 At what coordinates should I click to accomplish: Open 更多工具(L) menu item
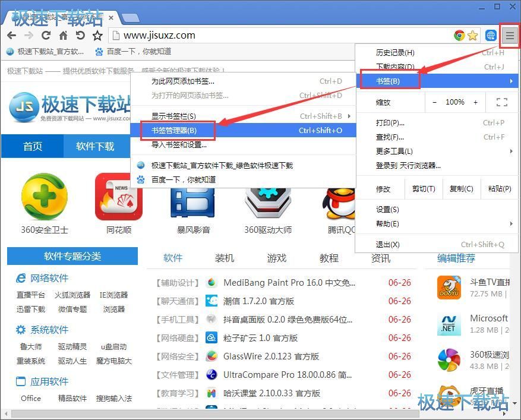click(x=437, y=151)
